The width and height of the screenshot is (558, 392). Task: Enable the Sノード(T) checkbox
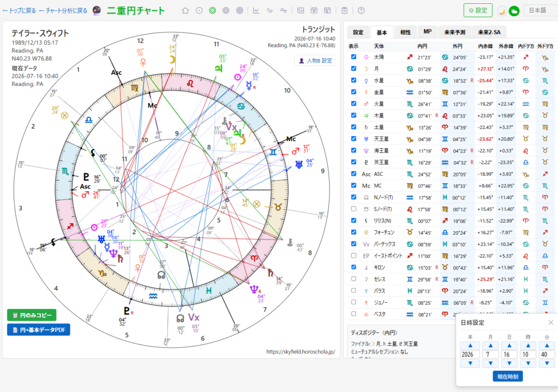[353, 209]
